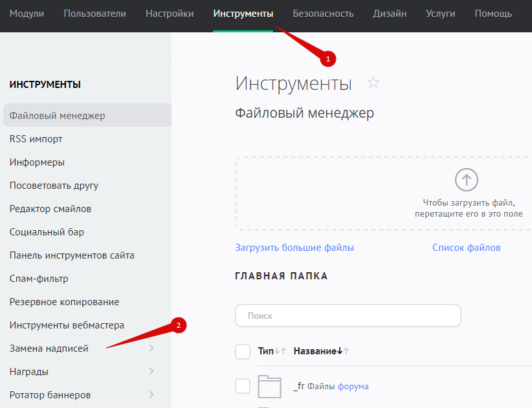
Task: Expand the Замена надписей submenu chevron
Action: [151, 349]
